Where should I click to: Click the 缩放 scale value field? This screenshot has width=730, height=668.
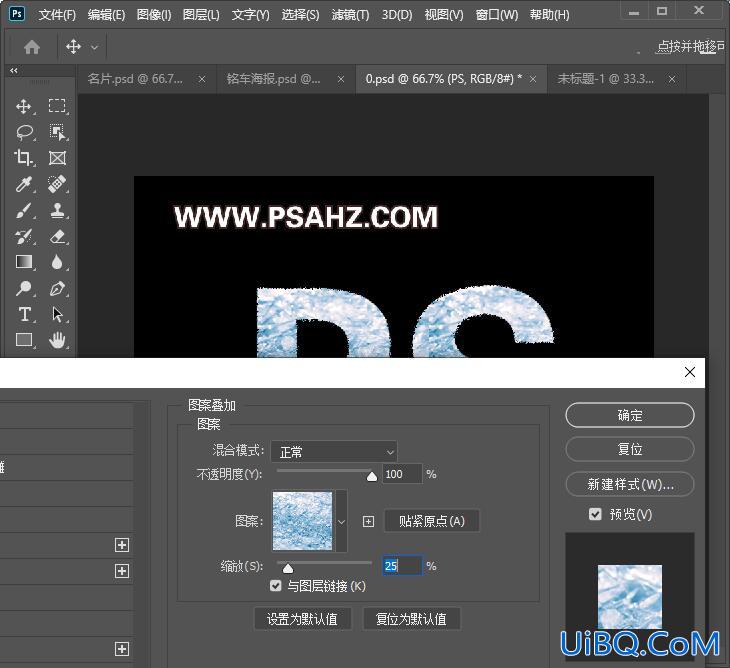click(x=402, y=566)
